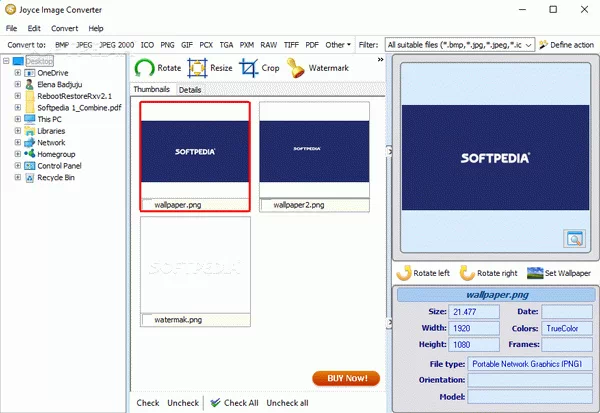Click the Rotate left icon
Screen dimensions: 600x413
(405, 272)
